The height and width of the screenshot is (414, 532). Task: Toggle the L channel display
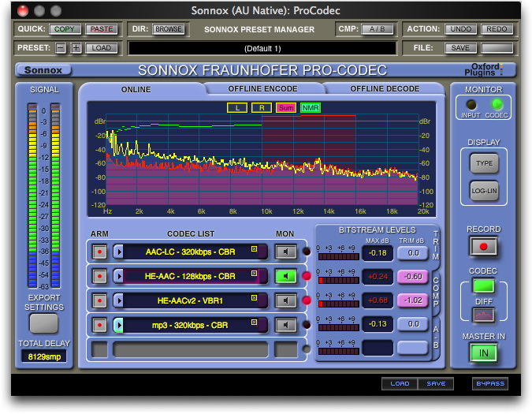237,108
